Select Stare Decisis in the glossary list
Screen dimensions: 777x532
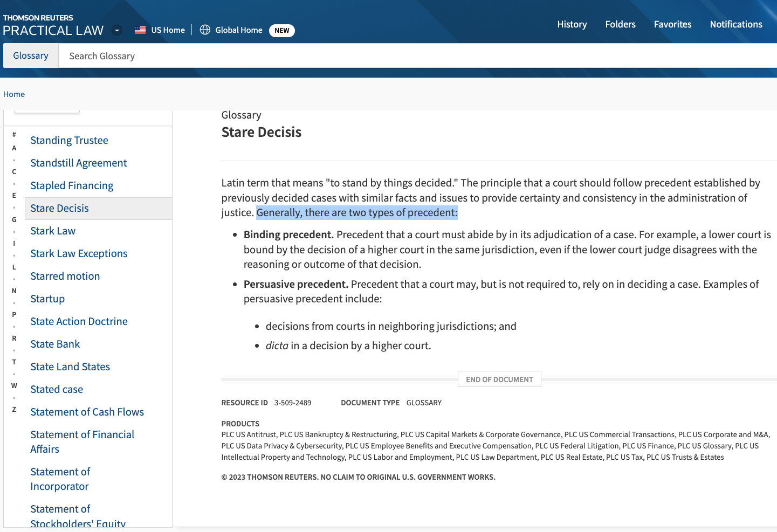click(x=59, y=208)
